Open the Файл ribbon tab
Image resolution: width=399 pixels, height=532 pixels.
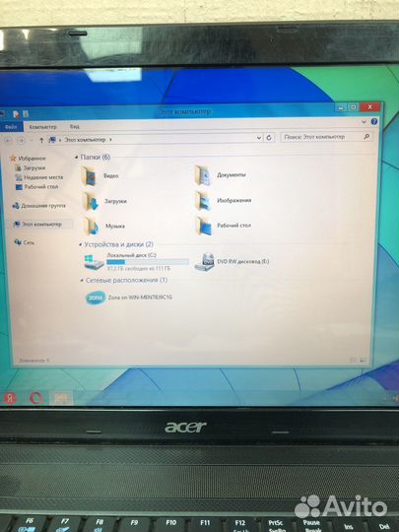click(x=11, y=127)
